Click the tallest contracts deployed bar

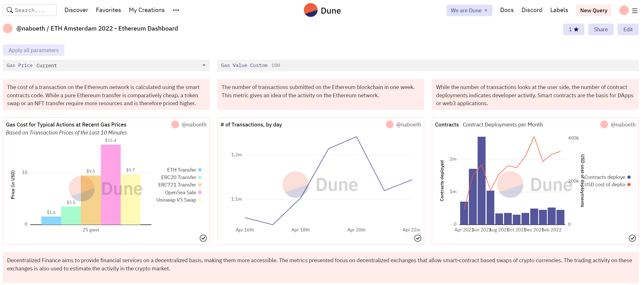[x=481, y=181]
